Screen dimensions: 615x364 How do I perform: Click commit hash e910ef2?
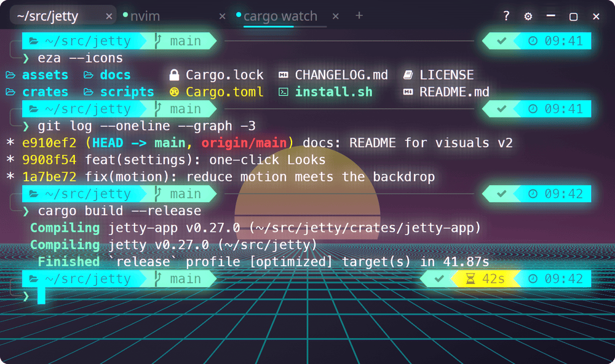pyautogui.click(x=49, y=143)
